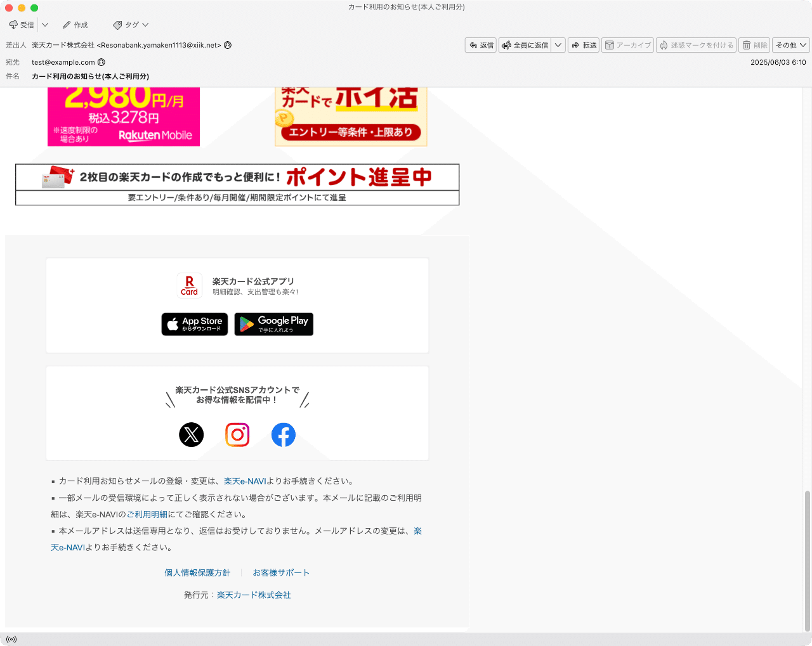Mark the message as junk
The height and width of the screenshot is (646, 812).
pyautogui.click(x=696, y=45)
